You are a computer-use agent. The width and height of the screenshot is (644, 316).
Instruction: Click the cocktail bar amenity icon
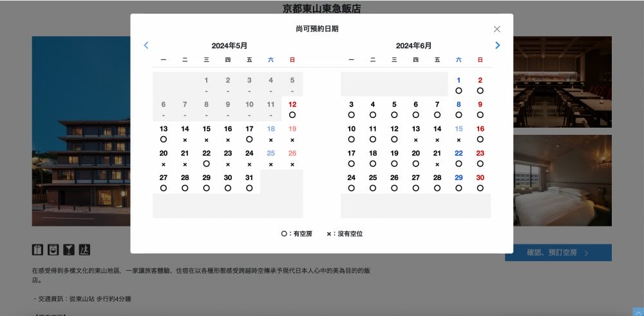[x=69, y=250]
